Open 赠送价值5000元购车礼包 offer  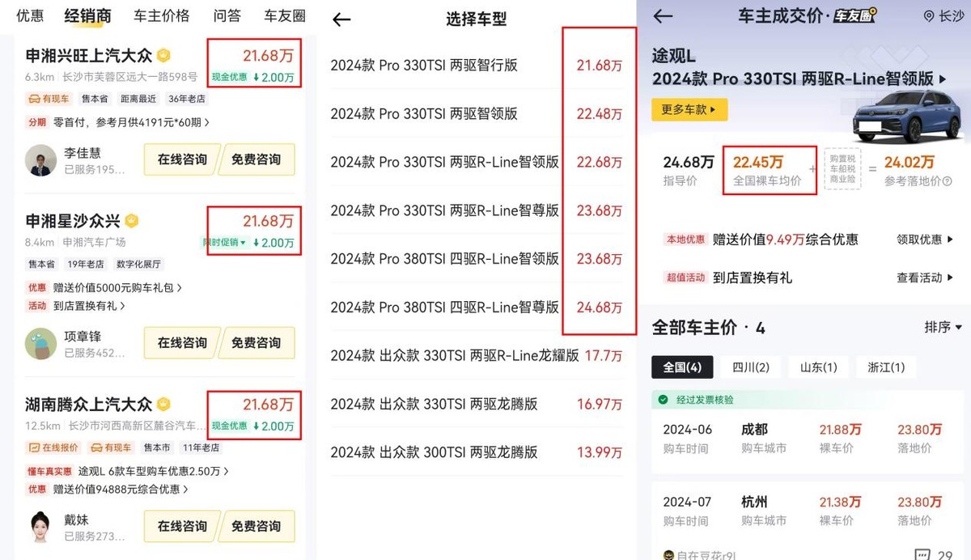pos(118,287)
